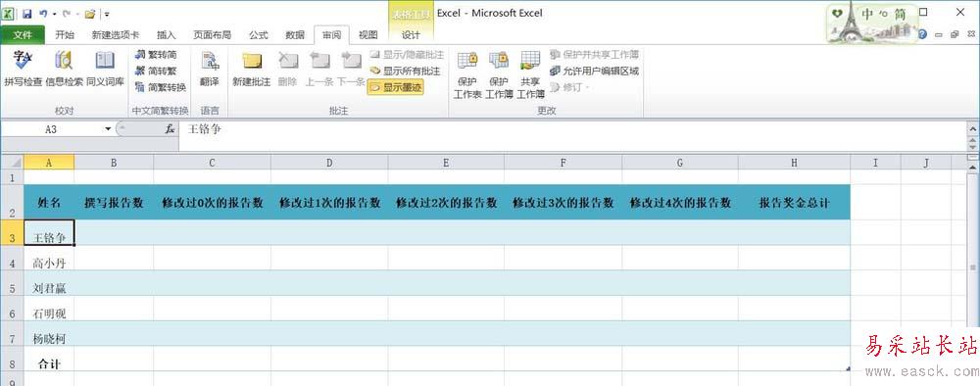Select the 修改过3次的报告数 header cell

[x=563, y=203]
